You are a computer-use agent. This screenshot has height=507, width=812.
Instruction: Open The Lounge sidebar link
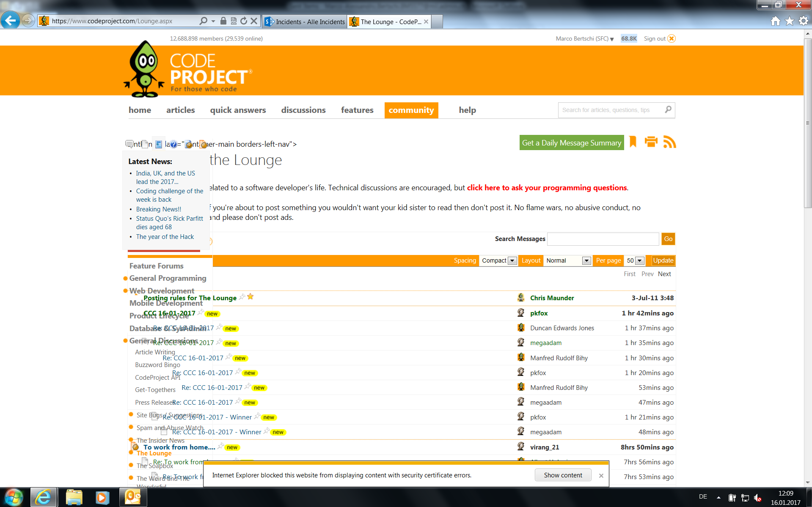(154, 453)
